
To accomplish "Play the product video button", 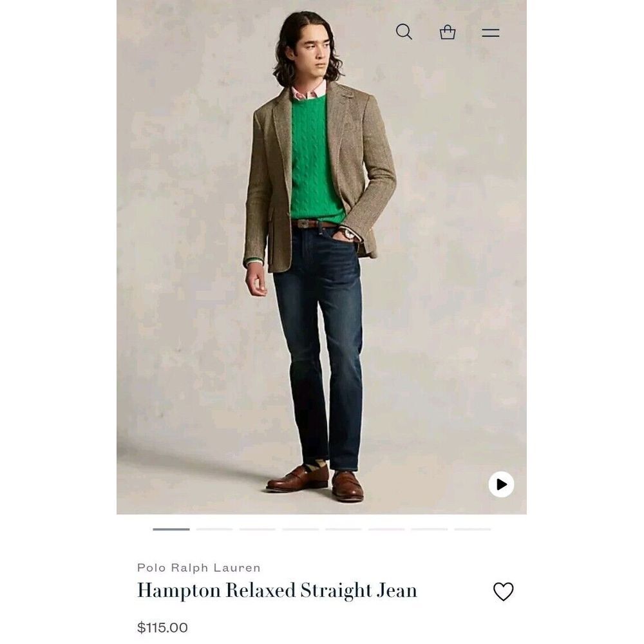I will [501, 484].
